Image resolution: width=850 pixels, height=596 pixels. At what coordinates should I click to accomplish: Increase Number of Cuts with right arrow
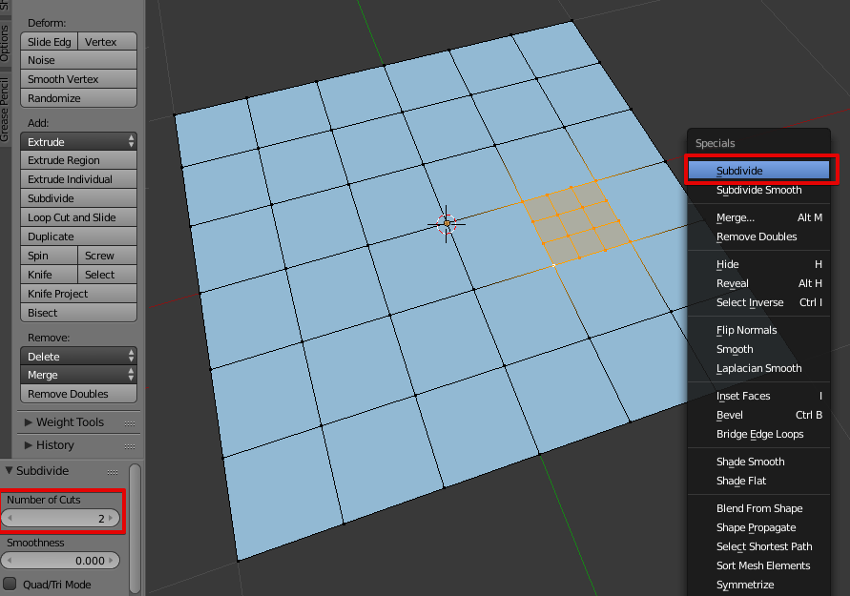(111, 518)
